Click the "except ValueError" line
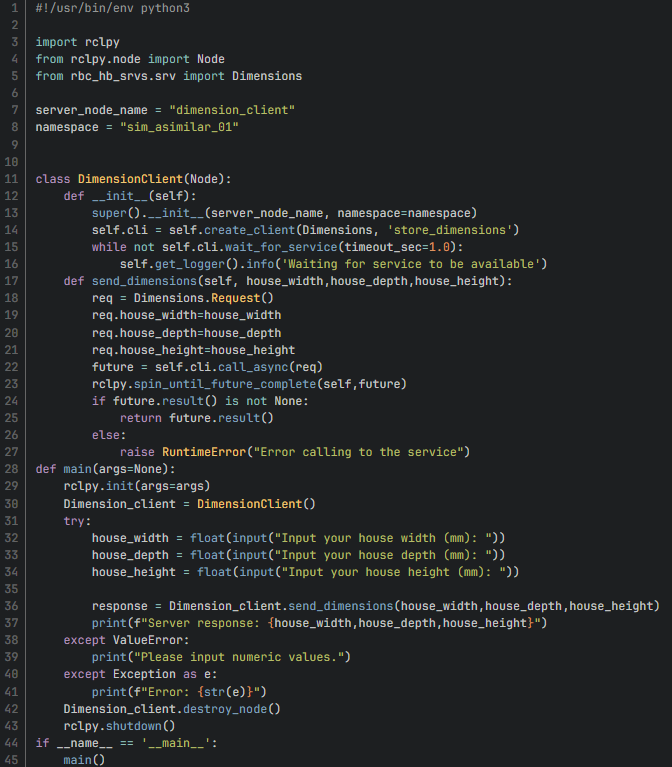The width and height of the screenshot is (672, 767). coord(110,639)
